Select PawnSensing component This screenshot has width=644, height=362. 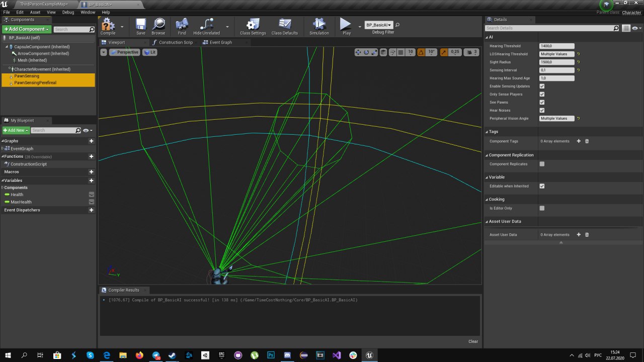point(27,76)
